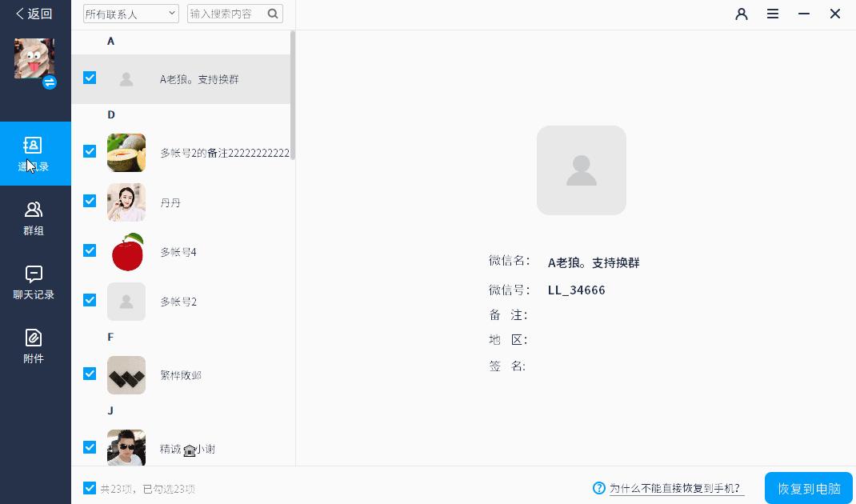This screenshot has height=504, width=856.
Task: Open the 所有联系人 filter dropdown
Action: (x=130, y=14)
